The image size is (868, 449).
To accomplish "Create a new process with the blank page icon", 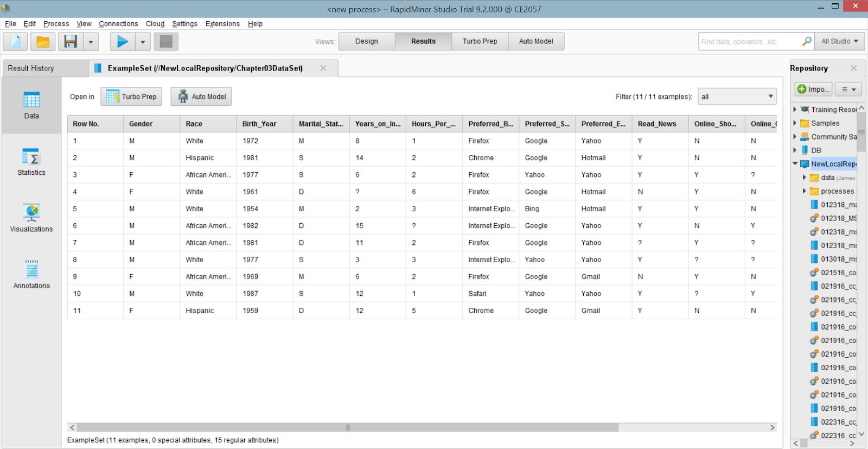I will point(15,42).
